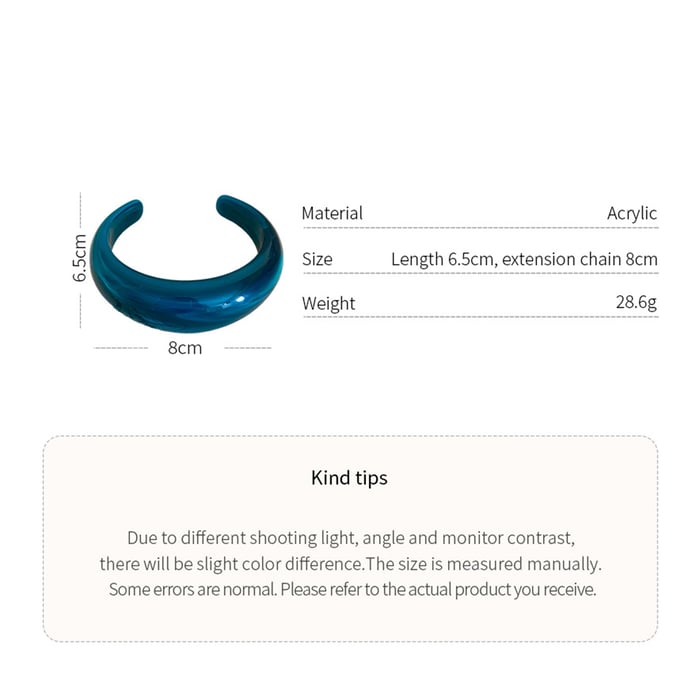Click the Acrylic material value
Screen dimensions: 700x700
coord(632,213)
